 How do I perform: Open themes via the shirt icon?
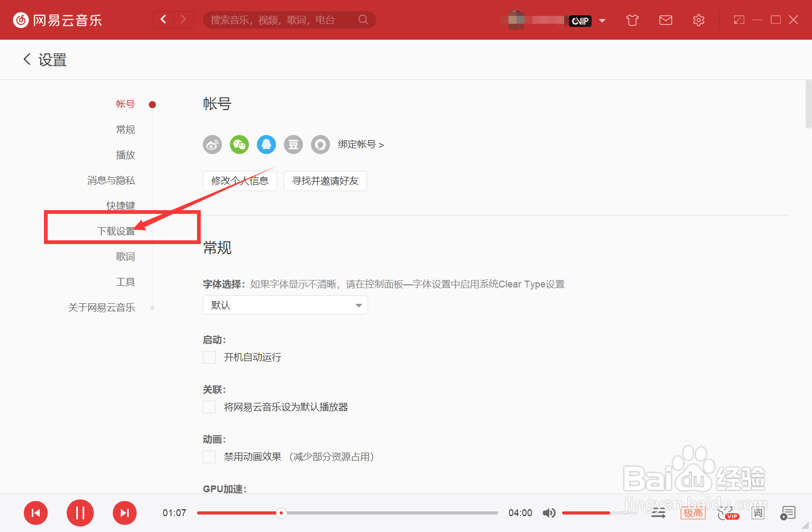(x=631, y=20)
